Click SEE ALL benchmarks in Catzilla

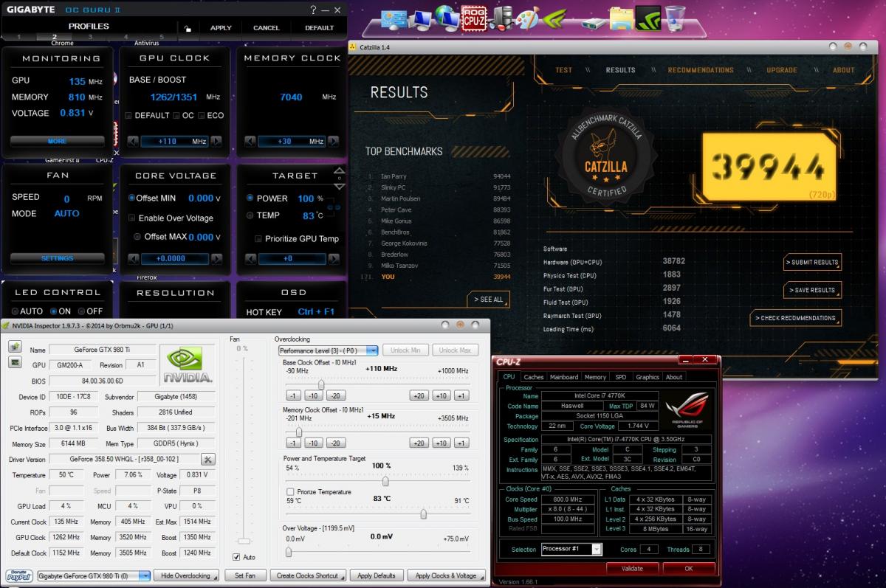point(488,300)
